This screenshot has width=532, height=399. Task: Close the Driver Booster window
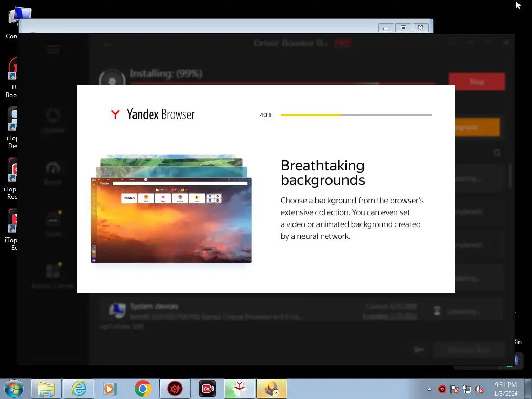click(506, 43)
